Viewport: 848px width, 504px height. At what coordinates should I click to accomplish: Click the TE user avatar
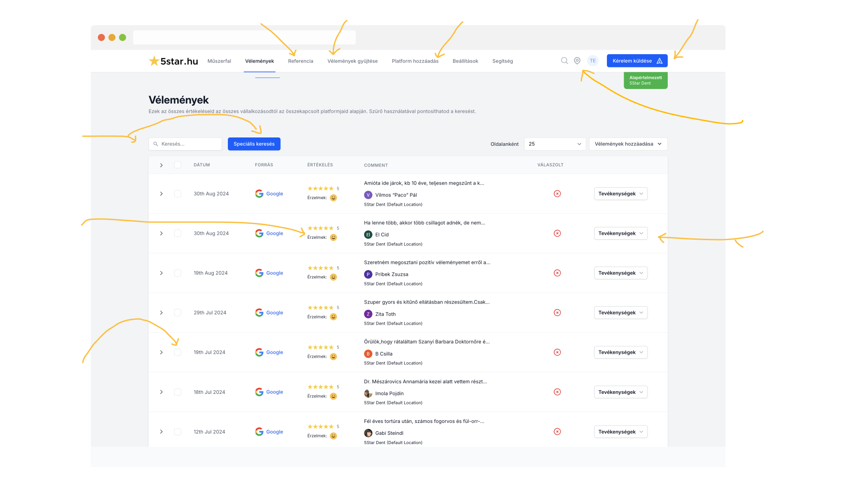(592, 61)
